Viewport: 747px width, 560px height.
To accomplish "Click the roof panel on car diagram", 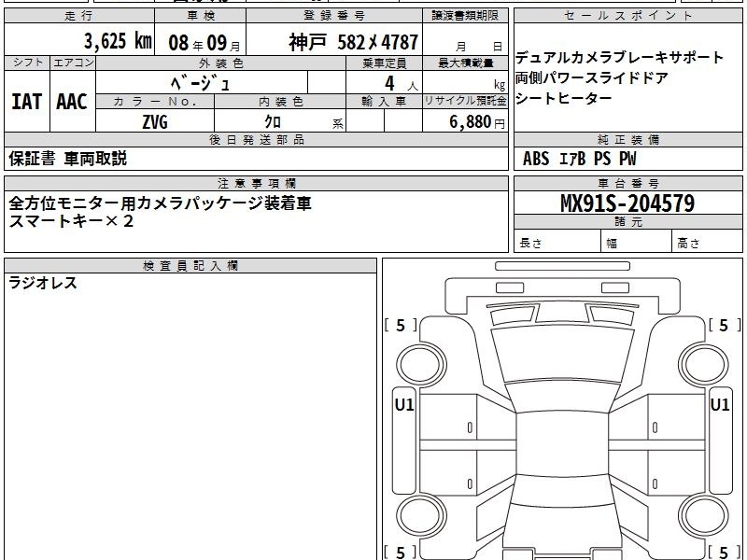I will coord(562,442).
